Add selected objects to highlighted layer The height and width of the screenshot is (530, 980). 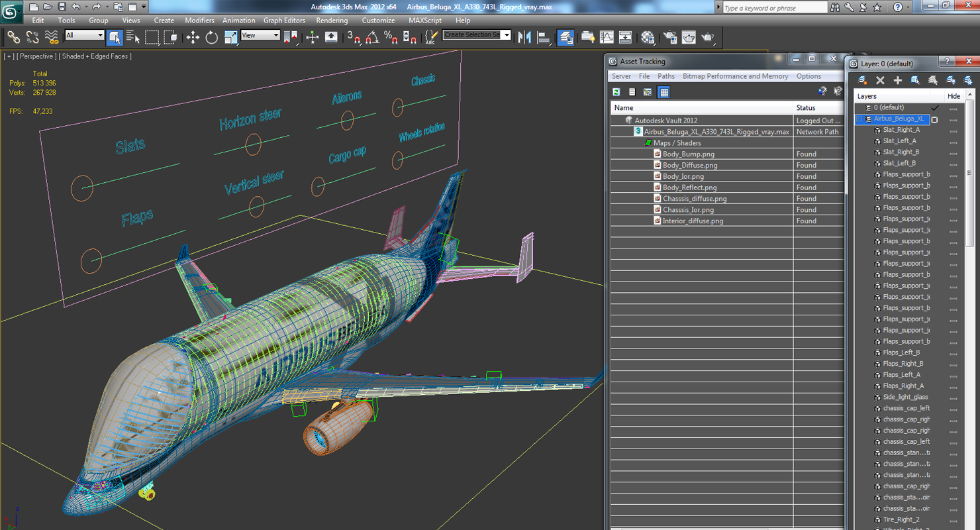point(898,80)
